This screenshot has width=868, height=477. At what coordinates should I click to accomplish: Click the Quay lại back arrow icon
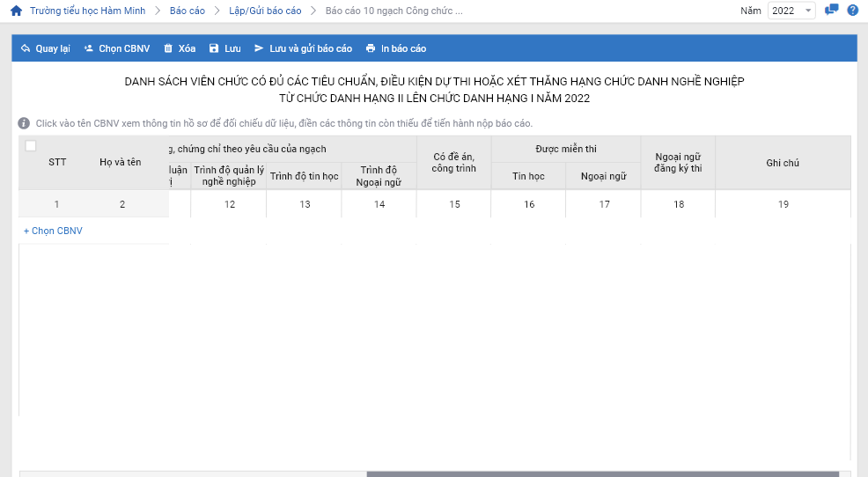tap(26, 48)
